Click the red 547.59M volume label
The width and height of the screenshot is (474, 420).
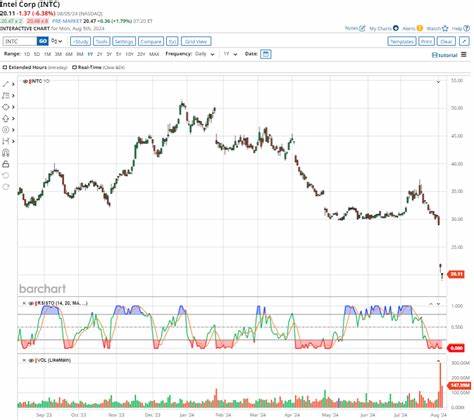460,386
